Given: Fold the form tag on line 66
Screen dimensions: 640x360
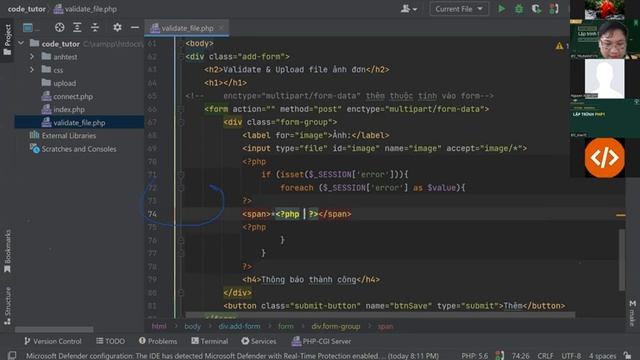Looking at the screenshot, I should point(181,109).
